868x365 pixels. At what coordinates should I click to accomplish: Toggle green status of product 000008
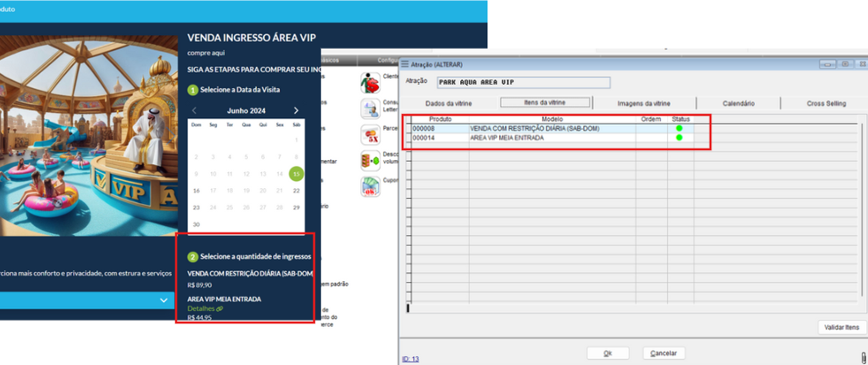coord(680,129)
